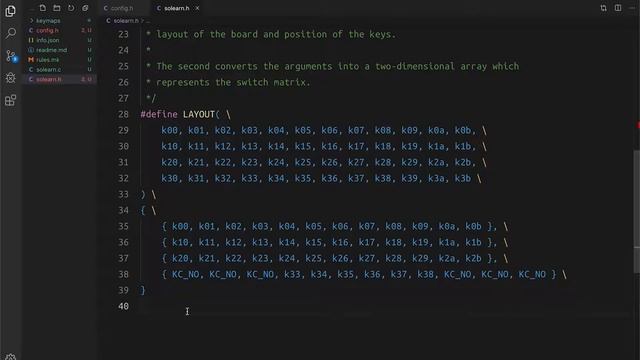This screenshot has height=360, width=640.
Task: Click the New File icon in explorer
Action: [42, 8]
